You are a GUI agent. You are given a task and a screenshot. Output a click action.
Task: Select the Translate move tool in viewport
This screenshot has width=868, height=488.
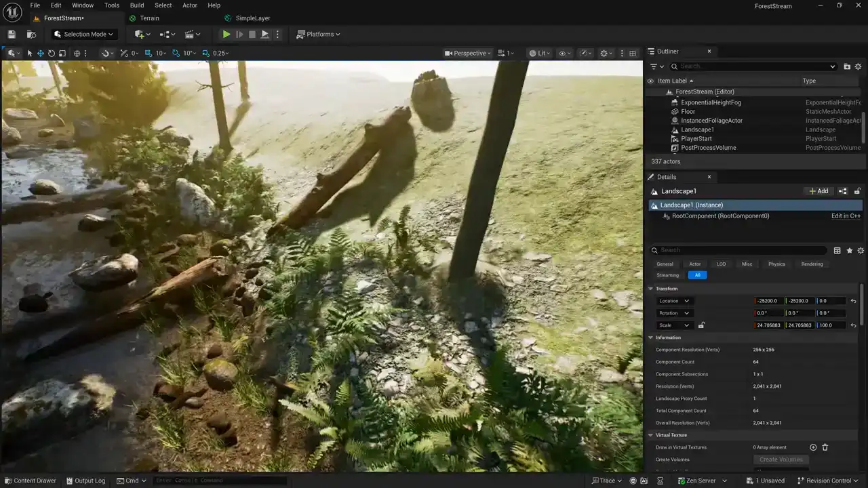point(40,54)
